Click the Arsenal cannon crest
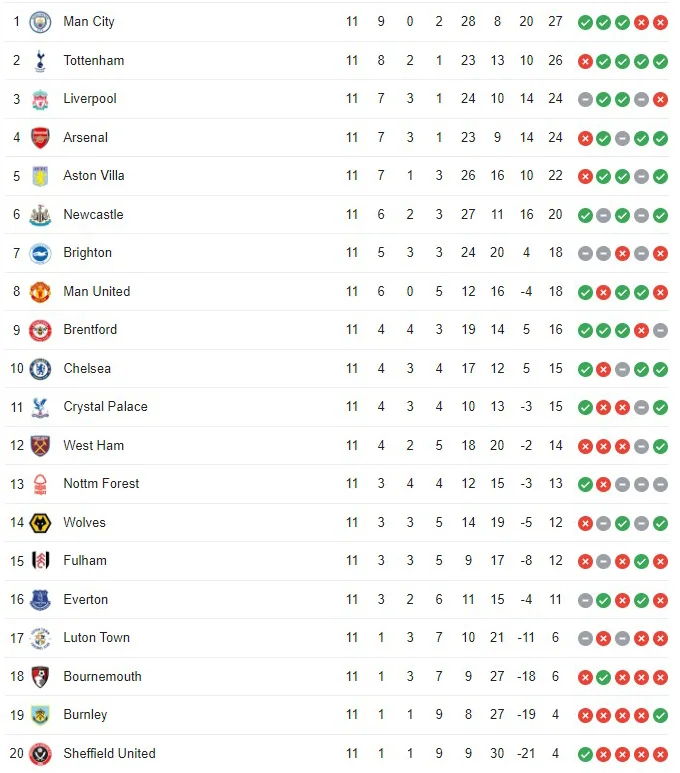 (40, 138)
